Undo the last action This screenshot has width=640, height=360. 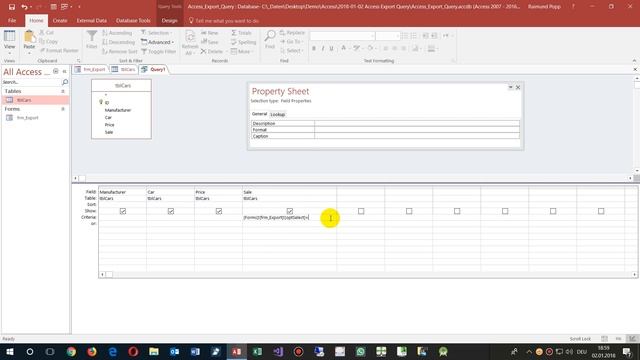[24, 7]
